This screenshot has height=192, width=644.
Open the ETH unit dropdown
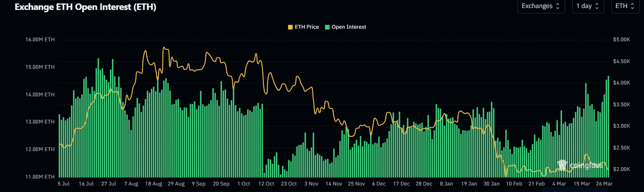click(x=625, y=6)
